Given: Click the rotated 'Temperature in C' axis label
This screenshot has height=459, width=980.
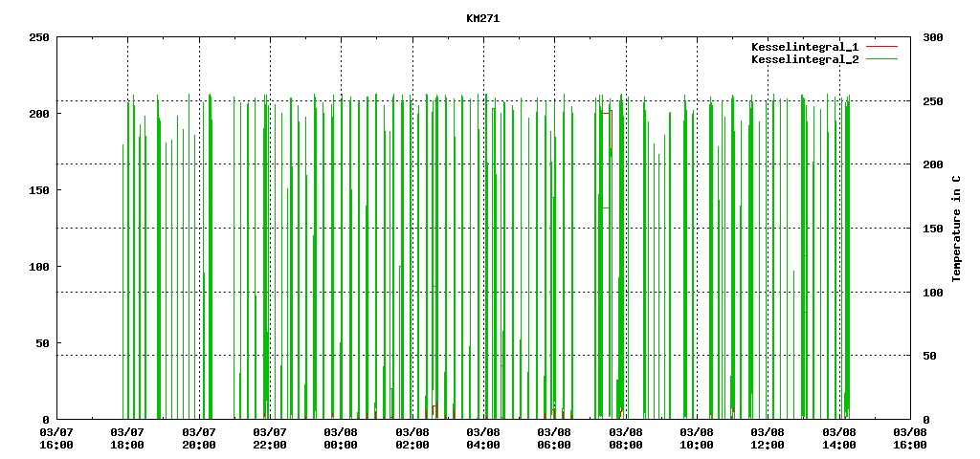Looking at the screenshot, I should tap(956, 229).
